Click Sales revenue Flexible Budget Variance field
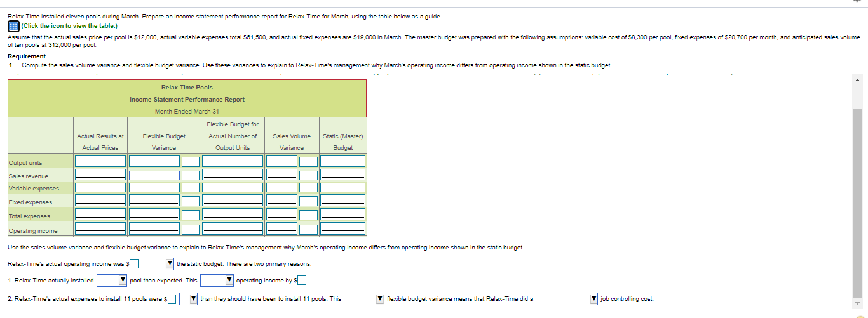The image size is (868, 318). (x=154, y=175)
